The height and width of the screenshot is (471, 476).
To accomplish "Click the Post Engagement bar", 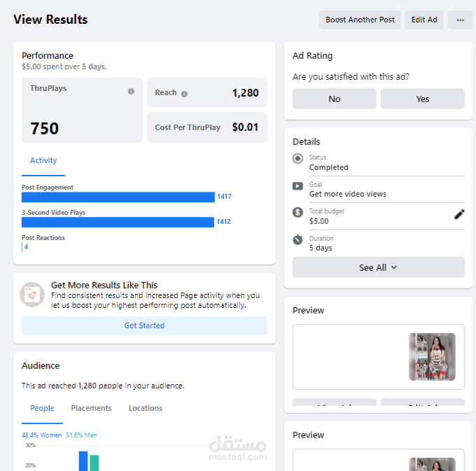I will click(118, 197).
